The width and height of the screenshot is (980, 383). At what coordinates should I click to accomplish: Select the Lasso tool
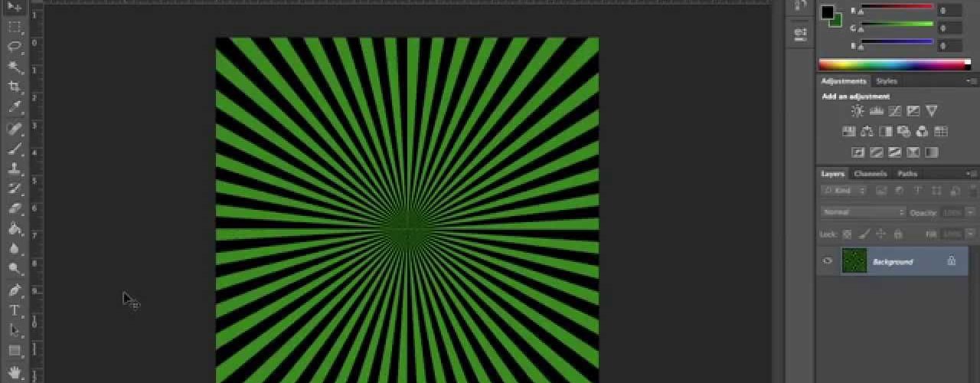[15, 47]
